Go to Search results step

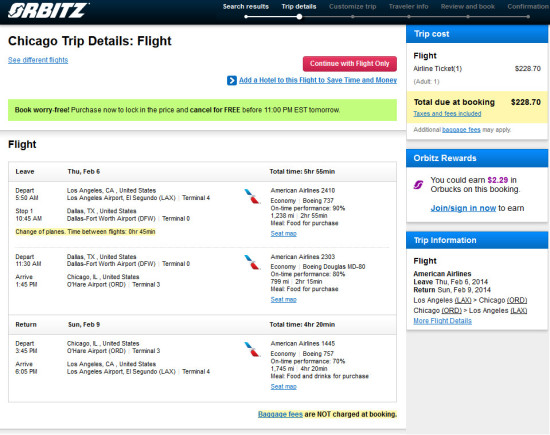coord(246,7)
